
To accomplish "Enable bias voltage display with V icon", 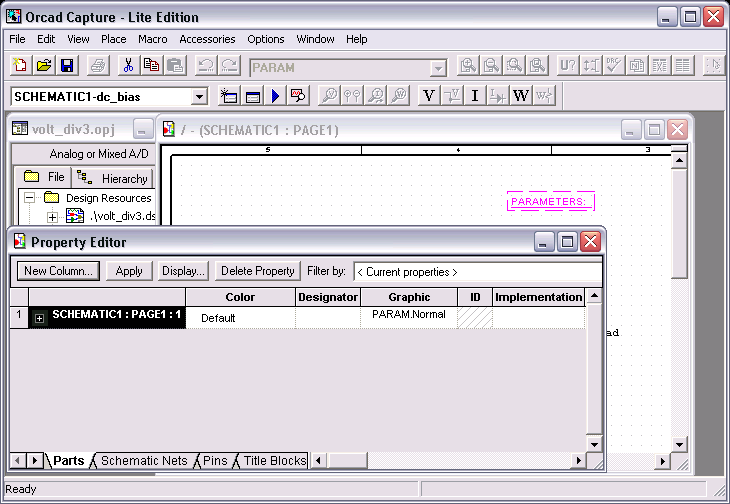I will pos(428,96).
